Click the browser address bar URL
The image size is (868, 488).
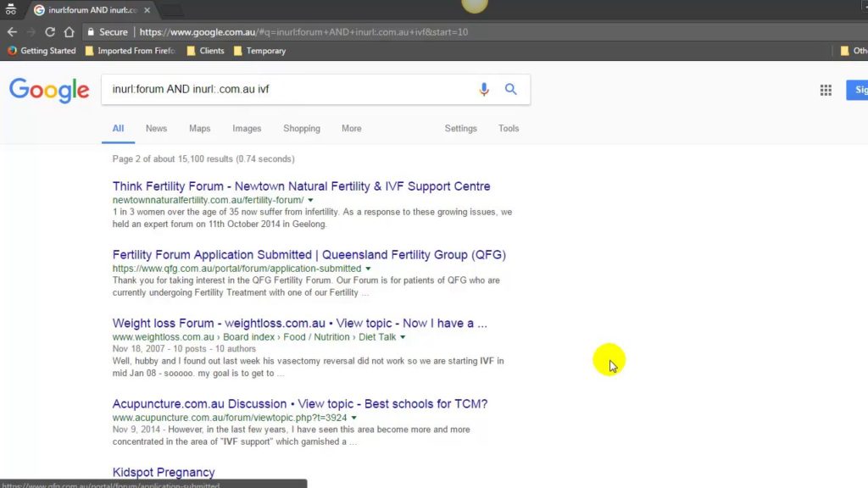[303, 32]
